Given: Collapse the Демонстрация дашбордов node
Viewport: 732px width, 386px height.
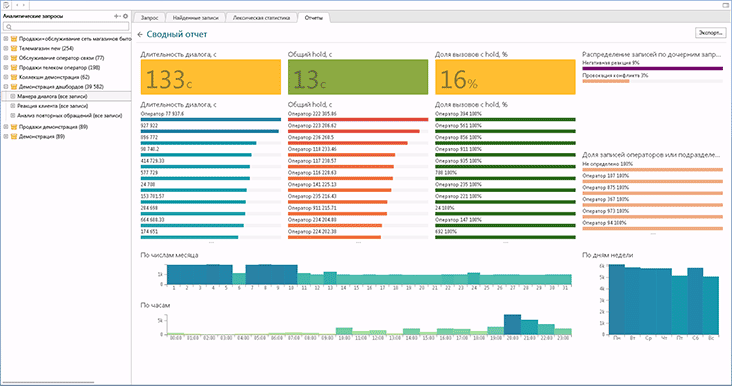Looking at the screenshot, I should [6, 87].
